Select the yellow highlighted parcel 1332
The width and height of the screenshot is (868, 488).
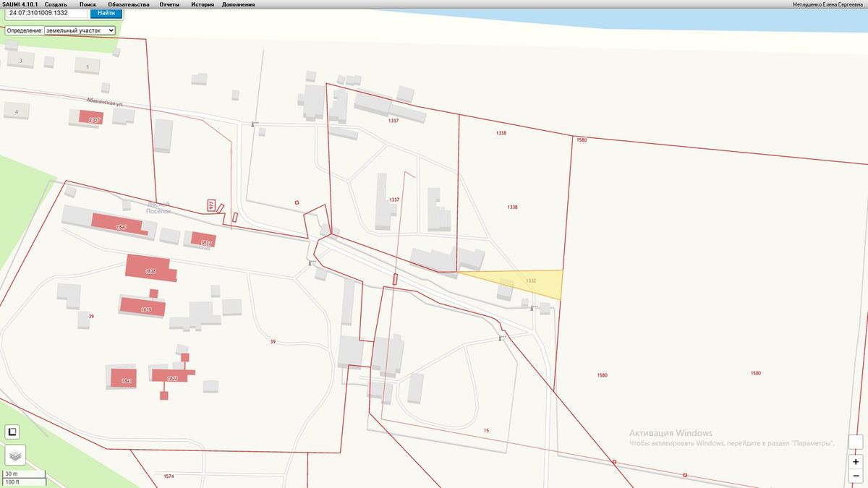[x=531, y=281]
